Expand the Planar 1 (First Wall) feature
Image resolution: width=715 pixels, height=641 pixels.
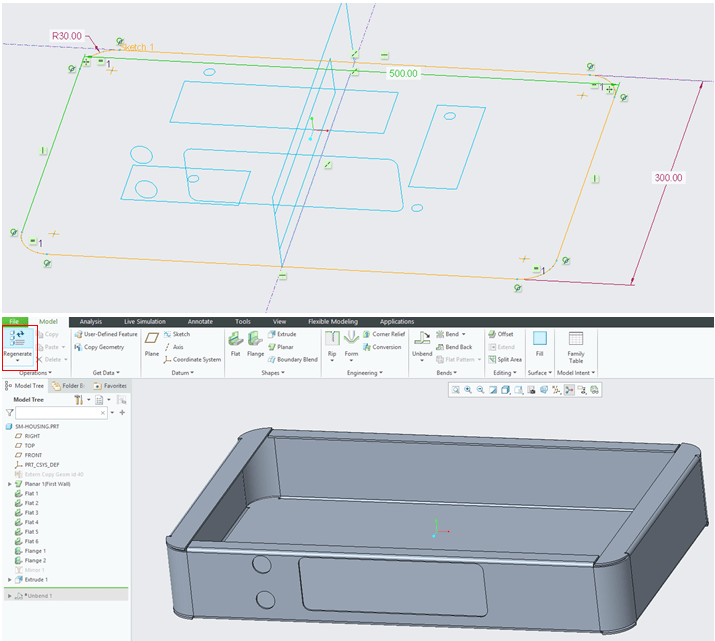click(10, 484)
